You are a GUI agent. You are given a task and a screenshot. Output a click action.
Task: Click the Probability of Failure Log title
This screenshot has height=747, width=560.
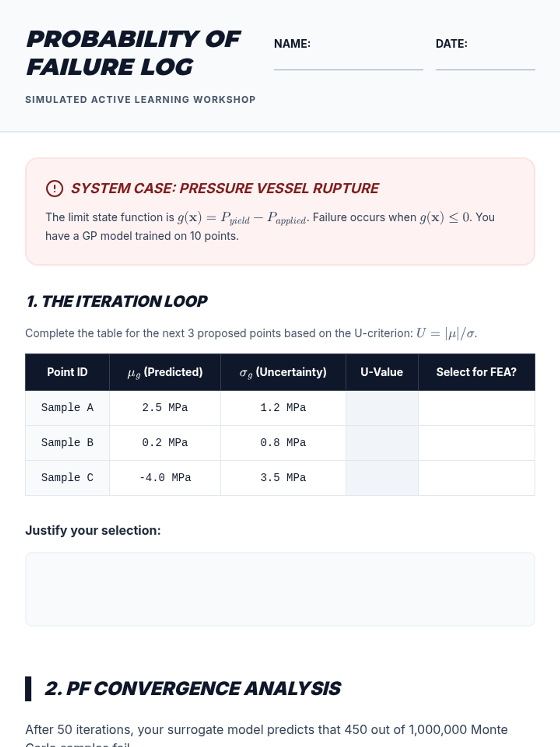point(133,53)
